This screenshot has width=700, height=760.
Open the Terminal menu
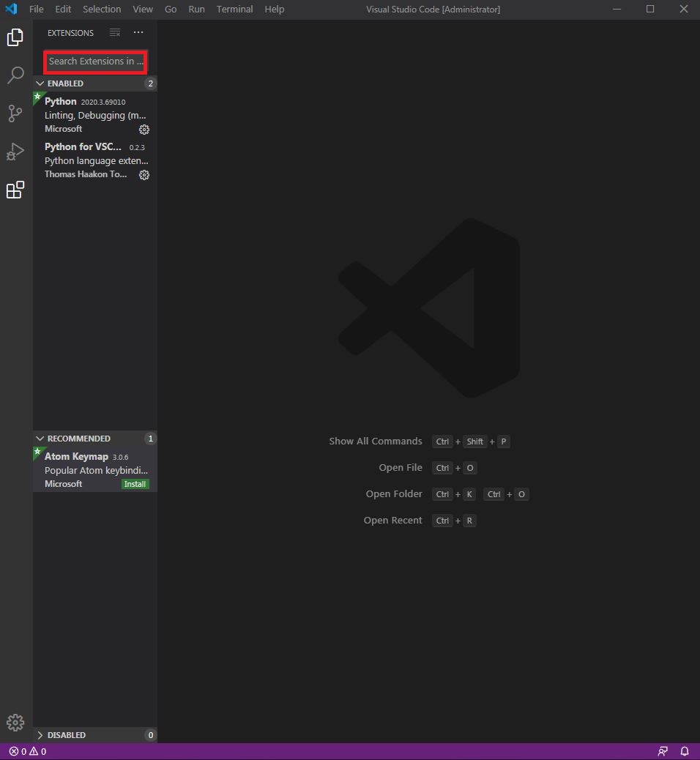(x=234, y=10)
